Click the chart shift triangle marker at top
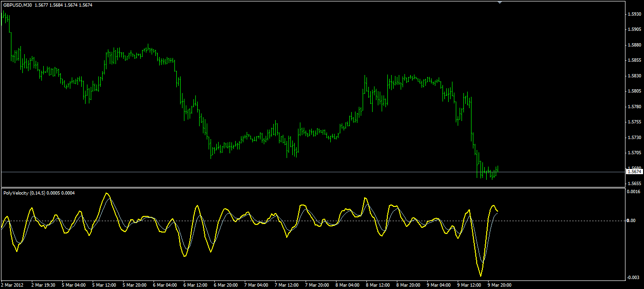This screenshot has height=289, width=644. click(x=500, y=2)
